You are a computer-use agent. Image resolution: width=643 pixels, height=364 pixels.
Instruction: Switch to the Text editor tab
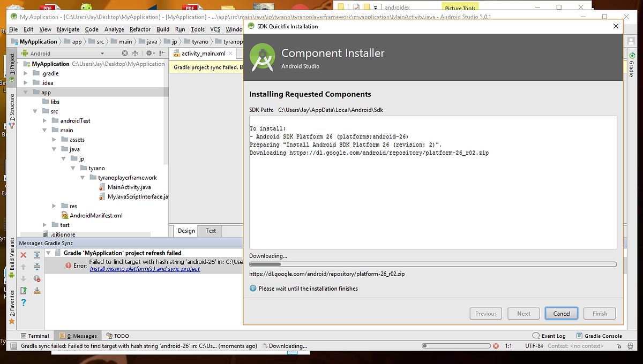click(211, 231)
